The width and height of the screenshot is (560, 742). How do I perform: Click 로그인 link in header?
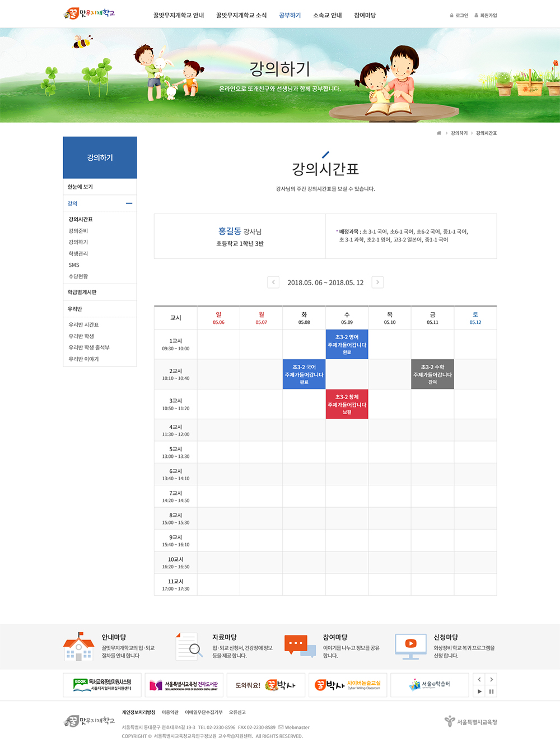(459, 16)
